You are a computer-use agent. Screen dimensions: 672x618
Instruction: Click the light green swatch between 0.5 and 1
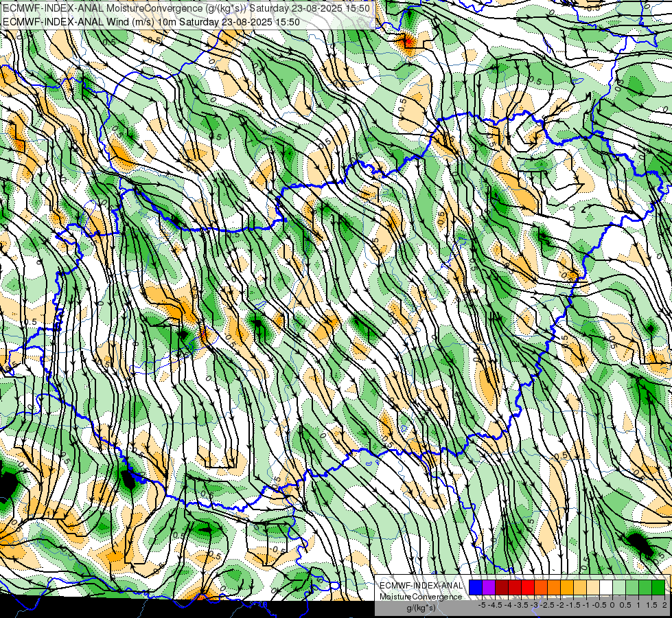click(x=632, y=587)
